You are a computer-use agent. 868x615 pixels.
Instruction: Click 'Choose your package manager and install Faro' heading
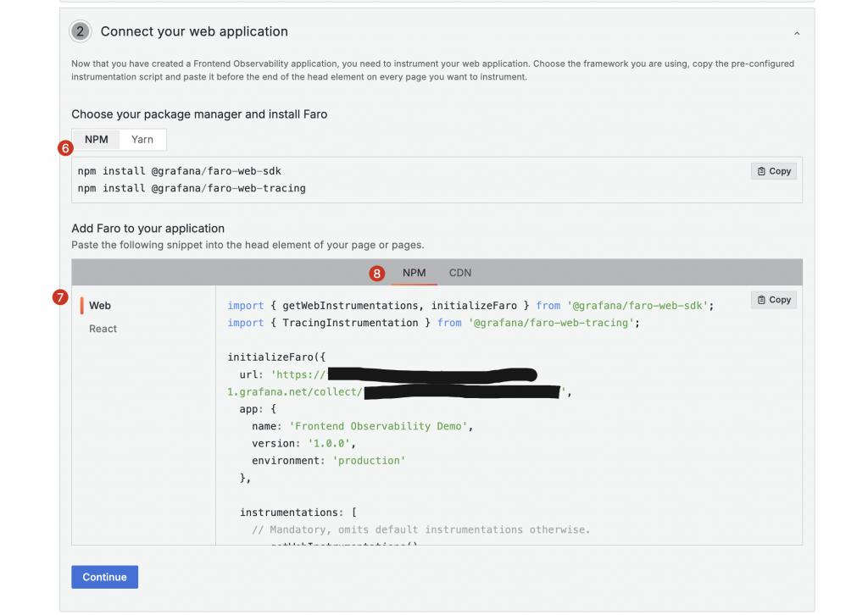199,114
